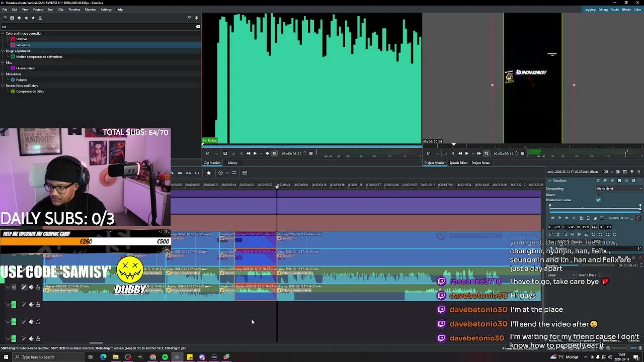Mute audio track A4
644x362 pixels.
pyautogui.click(x=31, y=321)
